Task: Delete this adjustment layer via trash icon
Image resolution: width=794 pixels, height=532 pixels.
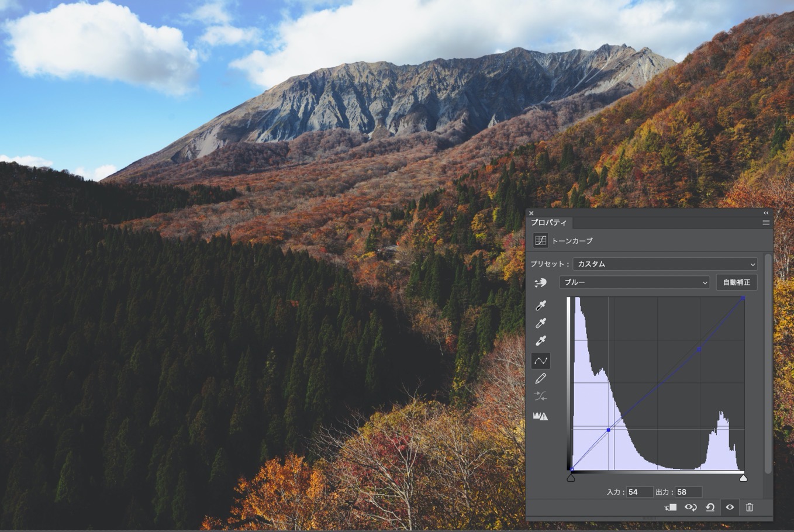Action: 750,507
